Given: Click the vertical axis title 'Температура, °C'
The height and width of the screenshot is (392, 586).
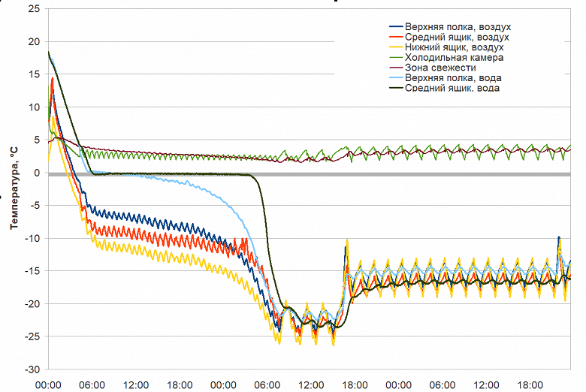Looking at the screenshot, I should 14,188.
